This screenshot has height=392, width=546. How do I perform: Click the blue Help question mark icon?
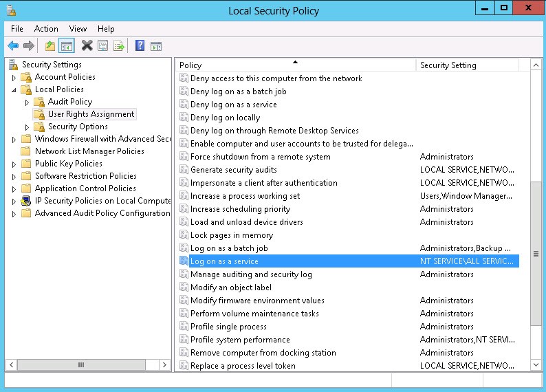point(140,46)
